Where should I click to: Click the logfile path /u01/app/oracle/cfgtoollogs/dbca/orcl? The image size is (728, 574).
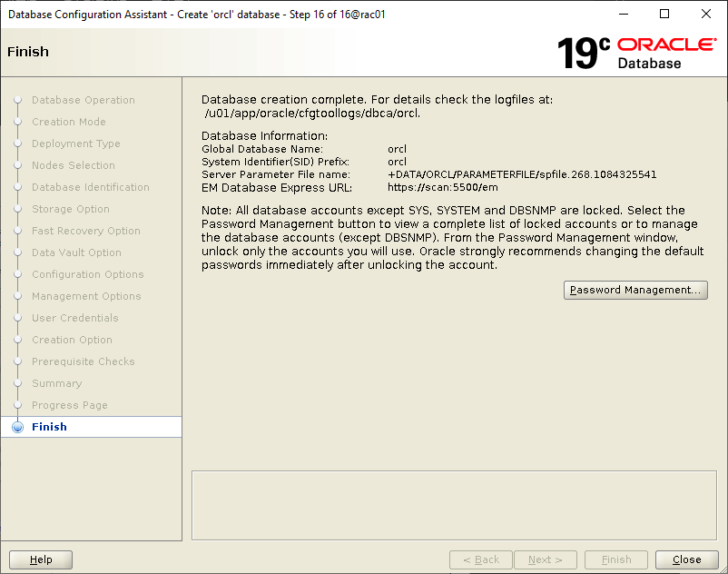click(312, 114)
